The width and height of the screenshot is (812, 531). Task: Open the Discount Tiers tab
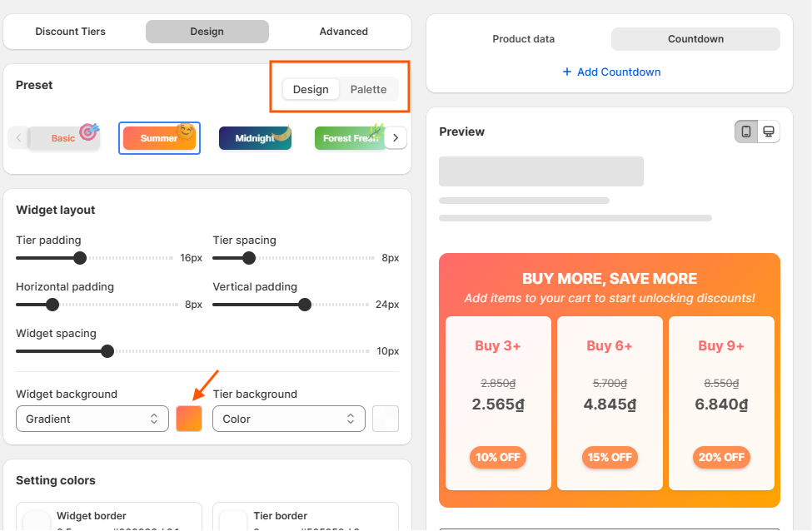click(x=71, y=32)
